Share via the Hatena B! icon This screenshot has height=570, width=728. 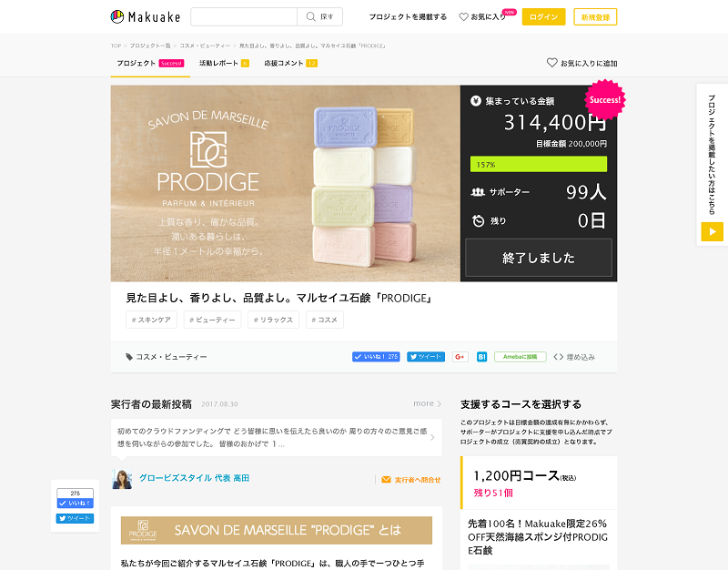(482, 357)
